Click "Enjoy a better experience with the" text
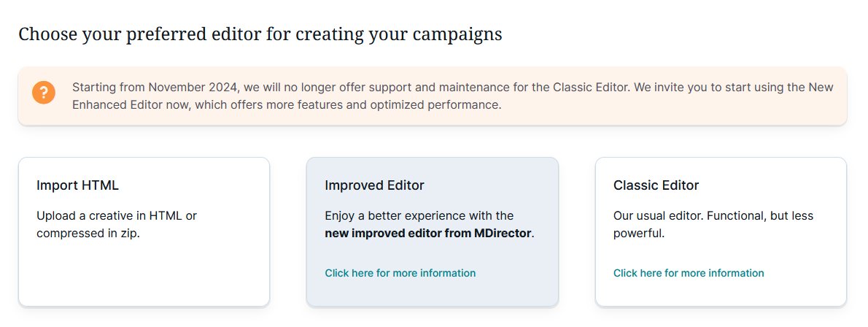The image size is (868, 327). point(419,216)
